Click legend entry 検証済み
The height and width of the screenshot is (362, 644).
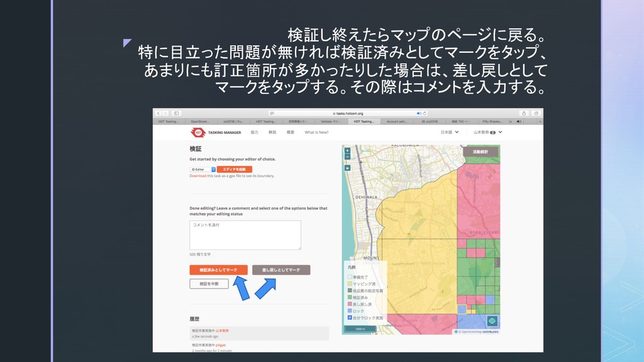(358, 297)
